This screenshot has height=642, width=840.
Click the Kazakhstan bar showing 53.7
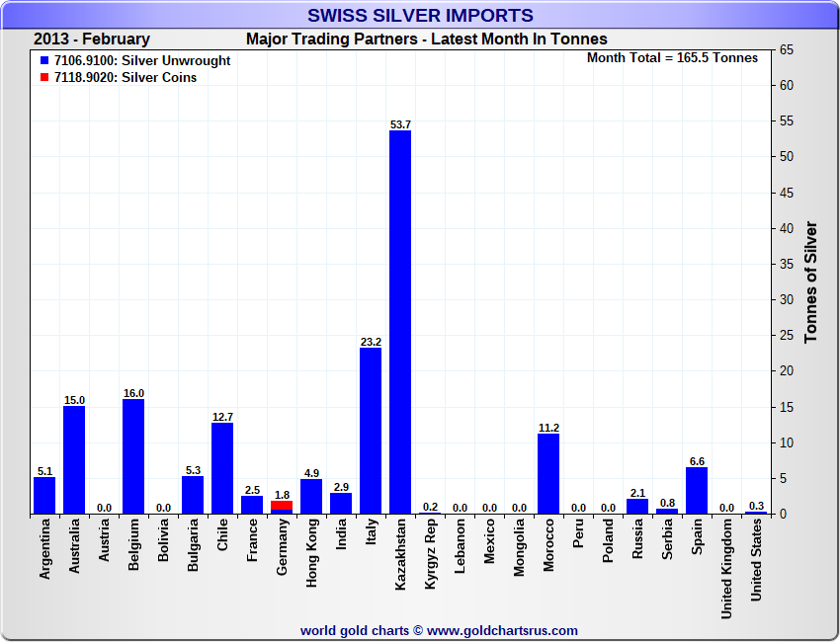(400, 321)
